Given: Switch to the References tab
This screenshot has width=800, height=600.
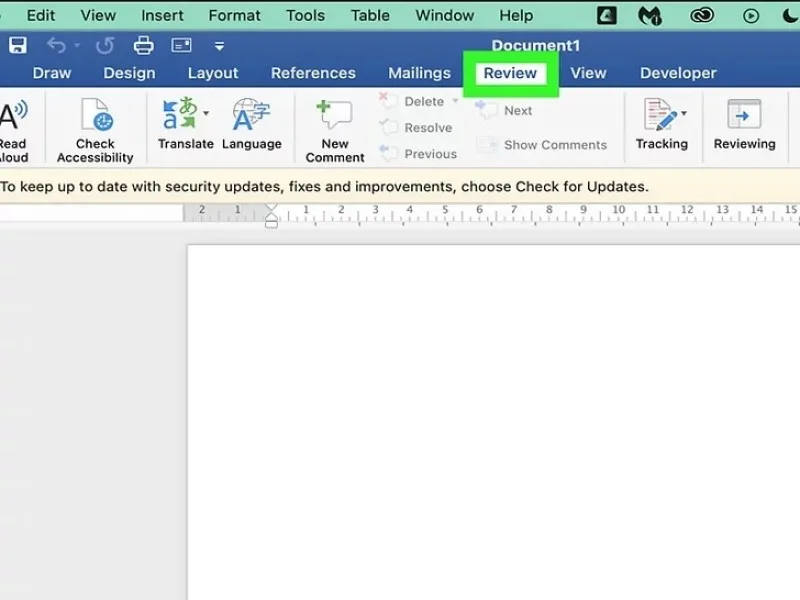Looking at the screenshot, I should click(x=313, y=73).
